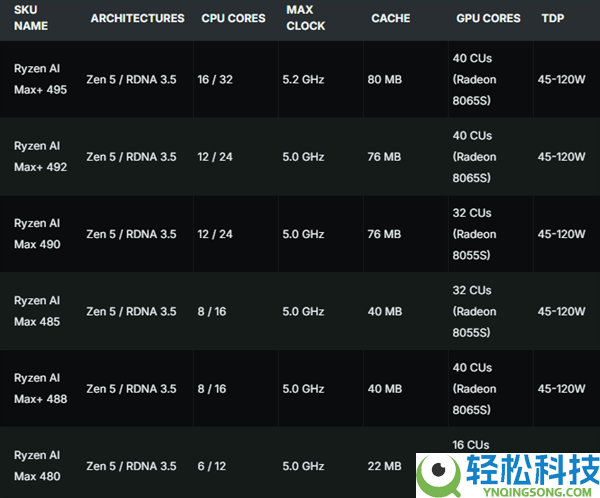Click CPU cores 12 / 24 in Max 490 row
The height and width of the screenshot is (498, 600).
[215, 234]
